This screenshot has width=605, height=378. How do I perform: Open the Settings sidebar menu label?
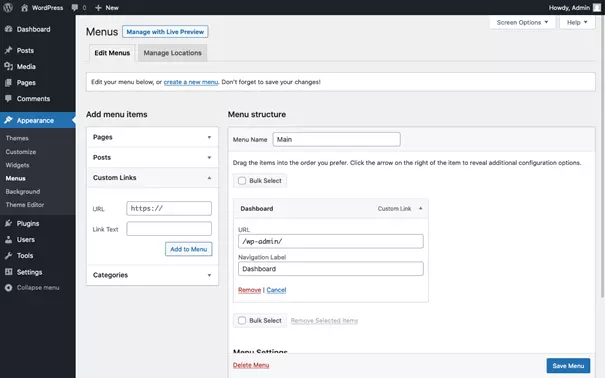click(29, 272)
